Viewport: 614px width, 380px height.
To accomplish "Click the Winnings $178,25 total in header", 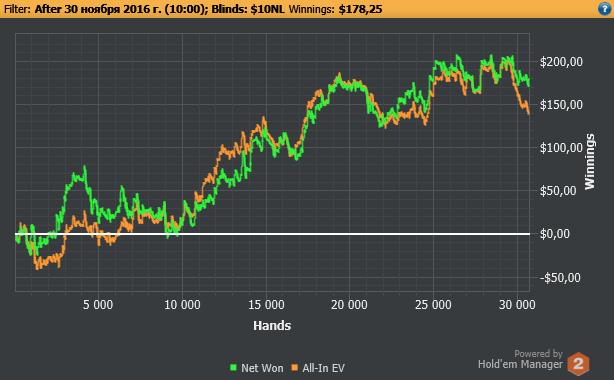I will (x=335, y=9).
